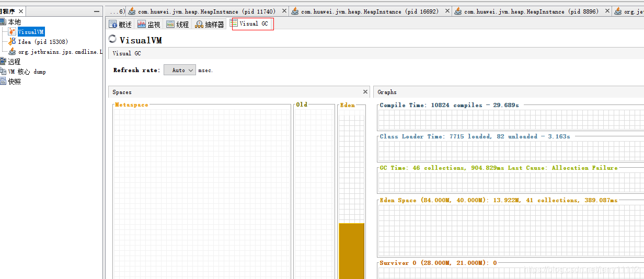644x279 pixels.
Task: Click the filled Eden usage bar
Action: (351, 251)
